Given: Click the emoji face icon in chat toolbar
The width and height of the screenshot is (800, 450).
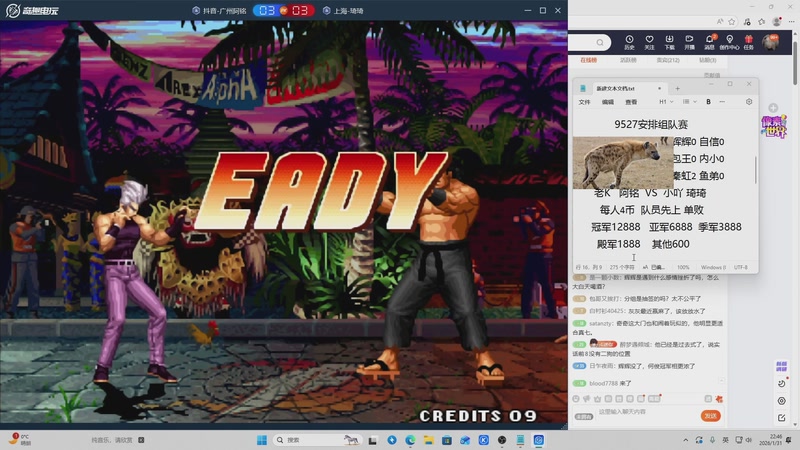Looking at the screenshot, I should coord(576,398).
